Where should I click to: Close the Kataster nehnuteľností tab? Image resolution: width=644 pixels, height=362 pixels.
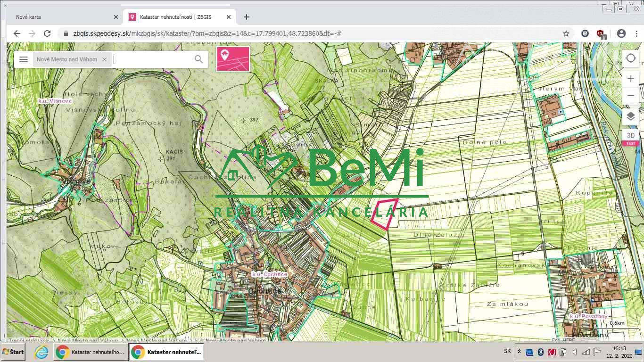click(x=229, y=17)
